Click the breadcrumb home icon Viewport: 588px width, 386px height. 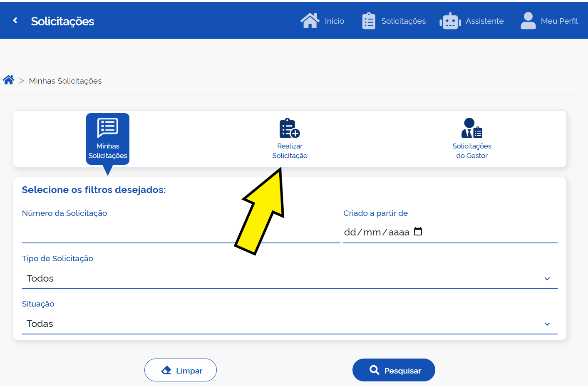point(8,80)
